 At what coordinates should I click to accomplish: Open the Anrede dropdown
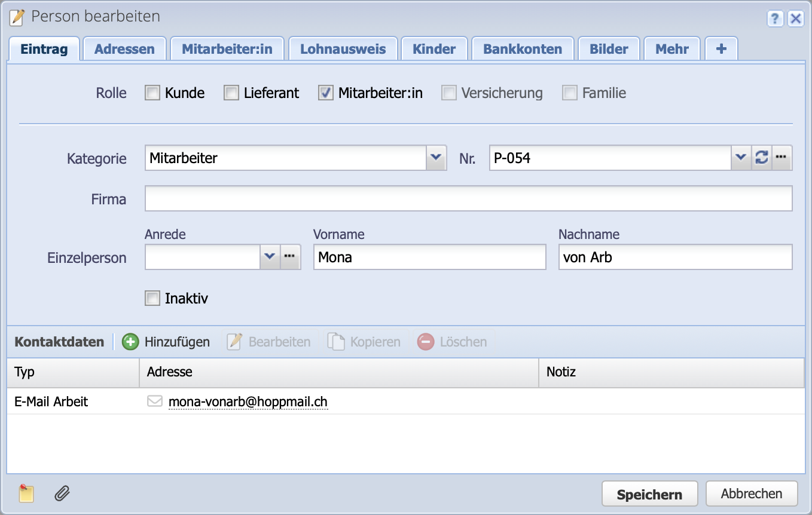coord(270,257)
